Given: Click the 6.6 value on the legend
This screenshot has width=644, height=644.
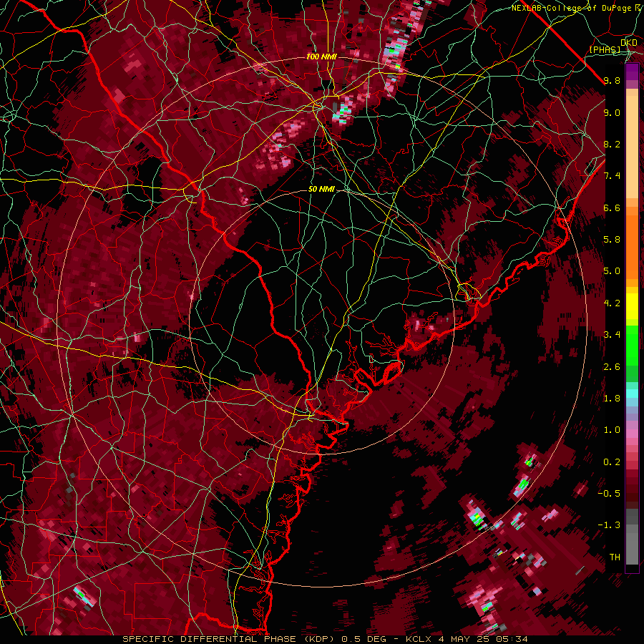Looking at the screenshot, I should (612, 208).
